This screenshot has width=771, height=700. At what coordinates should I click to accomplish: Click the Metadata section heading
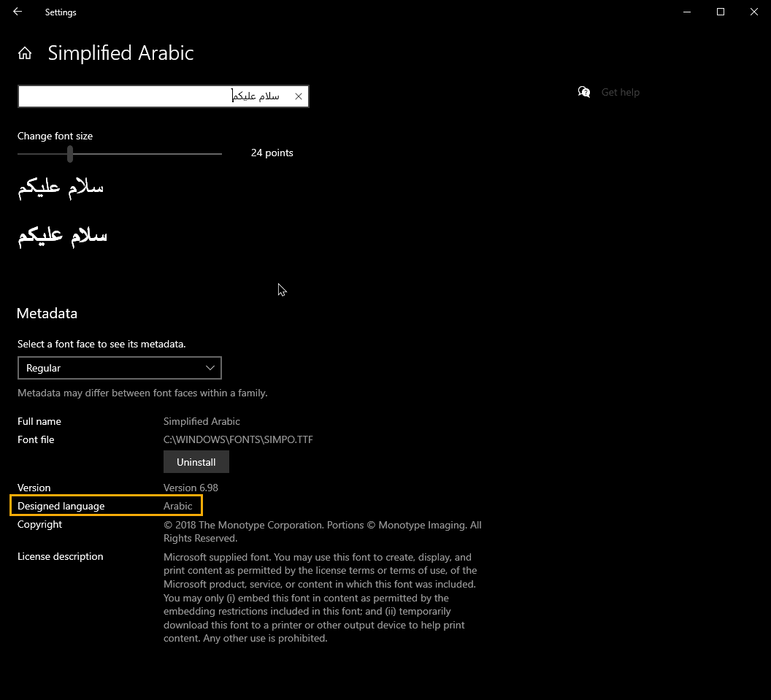(x=47, y=313)
